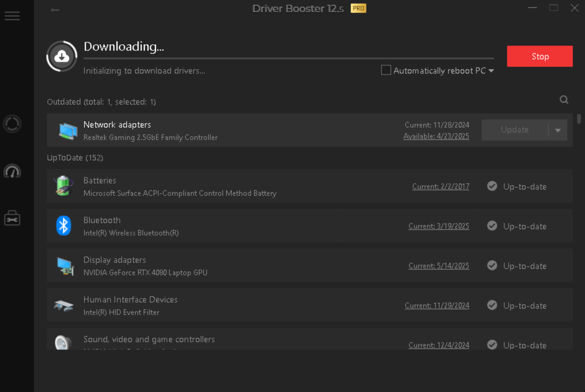Click the Display adapters Up-to-date status text
Image resolution: width=585 pixels, height=392 pixels.
click(x=525, y=266)
